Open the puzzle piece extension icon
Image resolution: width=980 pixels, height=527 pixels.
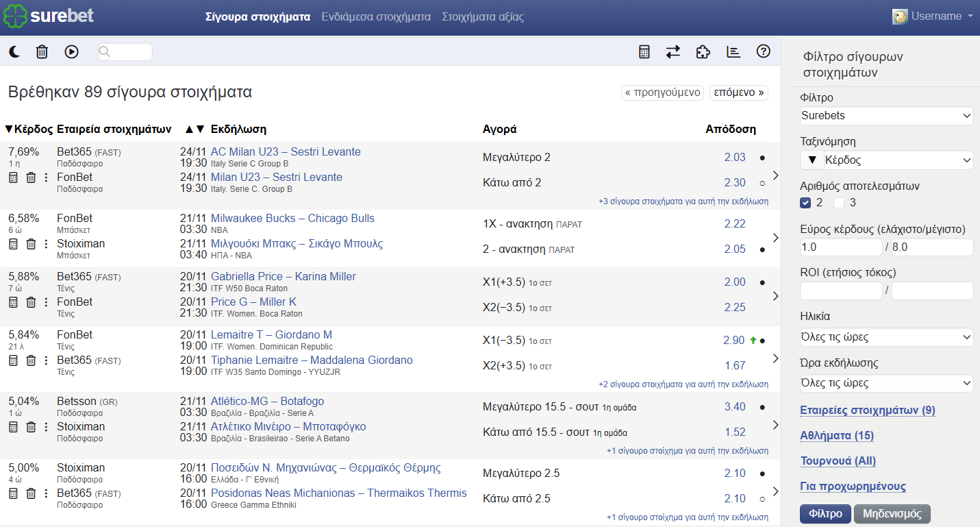pos(703,51)
